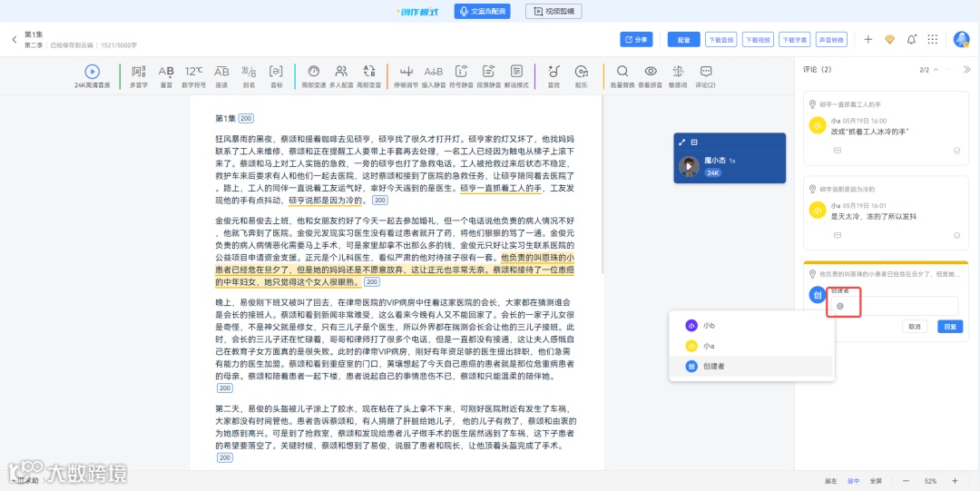Collapse the comments panel with double arrow
The width and height of the screenshot is (980, 491).
point(967,69)
